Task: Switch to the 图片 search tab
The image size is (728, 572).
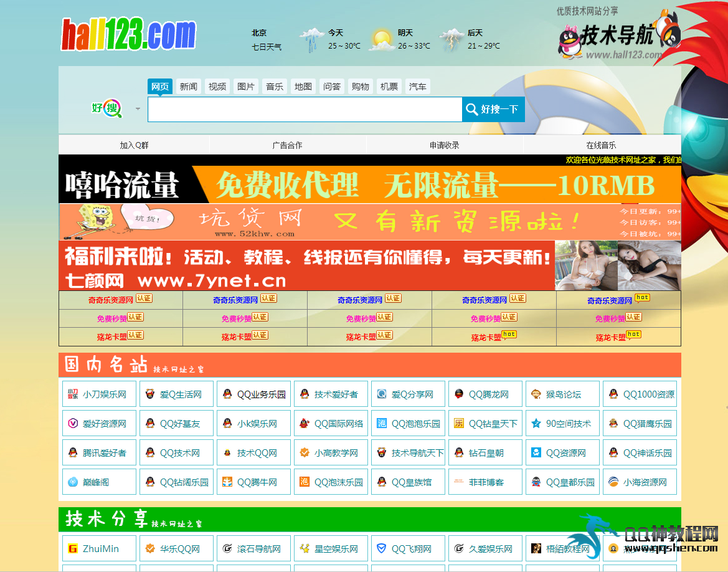Action: [246, 87]
